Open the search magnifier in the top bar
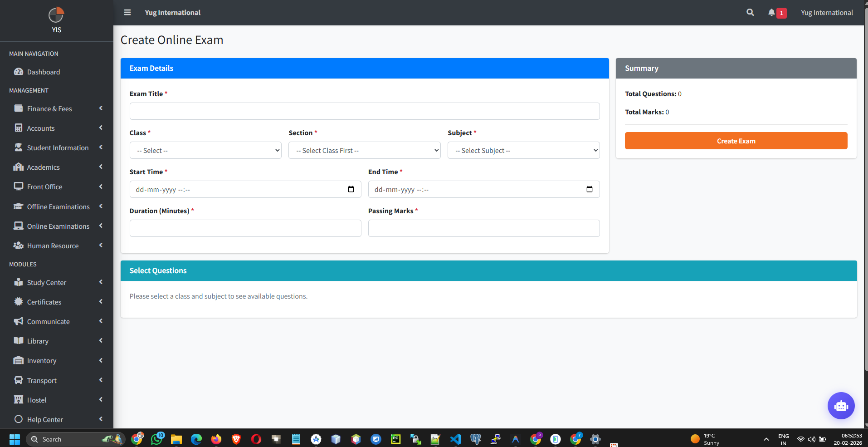 pyautogui.click(x=750, y=12)
